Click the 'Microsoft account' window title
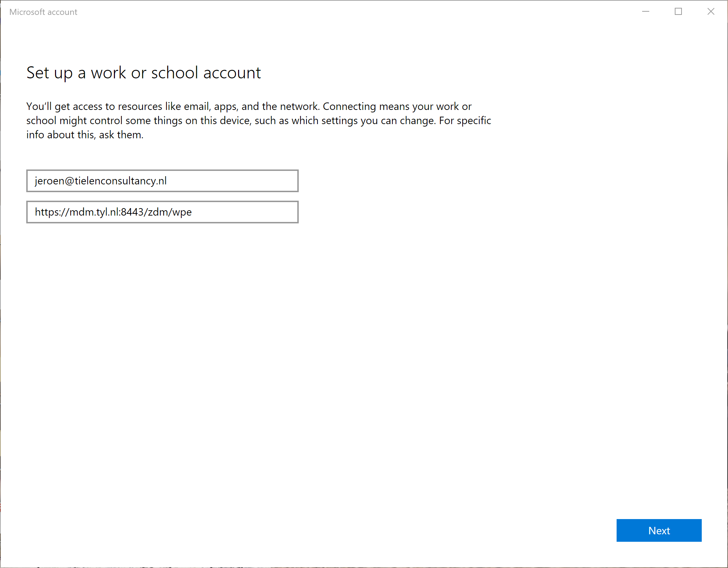 click(x=43, y=12)
